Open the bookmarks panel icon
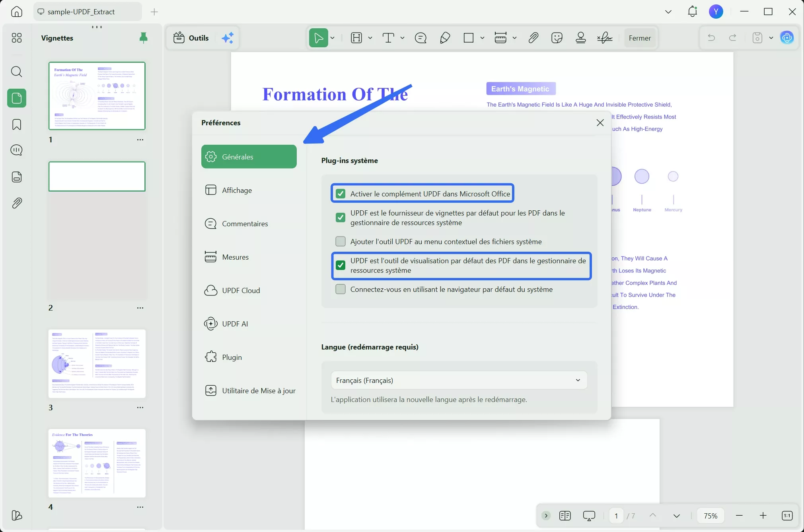 pyautogui.click(x=16, y=124)
